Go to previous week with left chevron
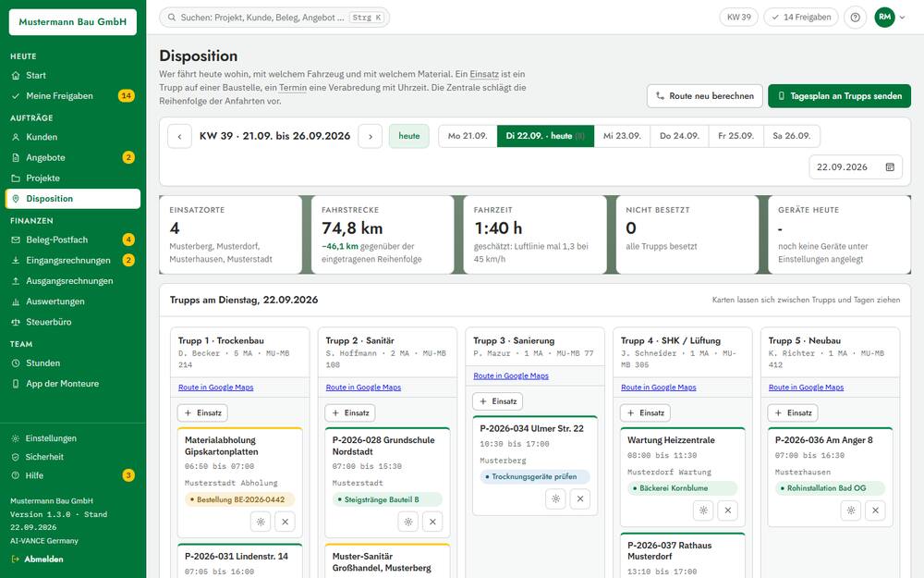Screen dimensions: 924x578 [x=180, y=136]
